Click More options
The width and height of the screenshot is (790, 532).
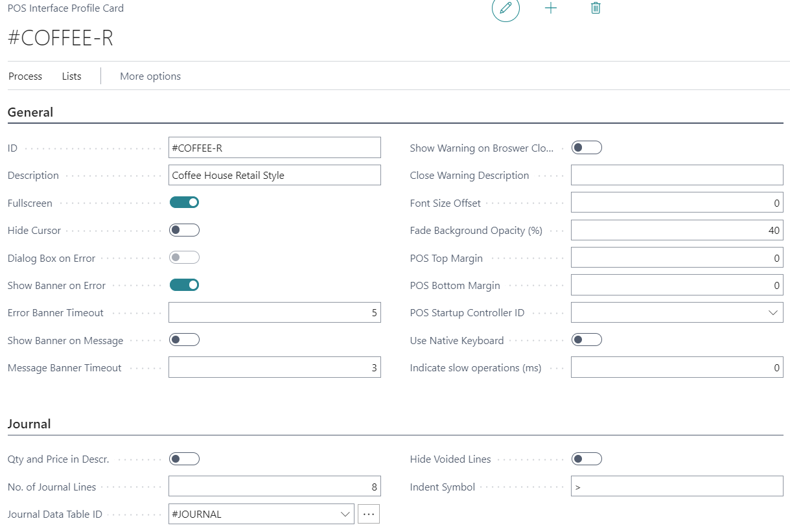coord(150,76)
